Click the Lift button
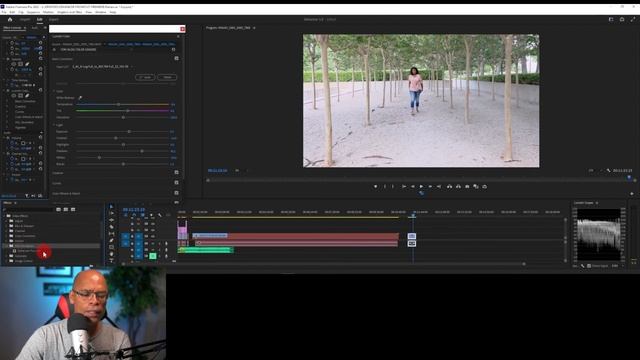 [449, 187]
